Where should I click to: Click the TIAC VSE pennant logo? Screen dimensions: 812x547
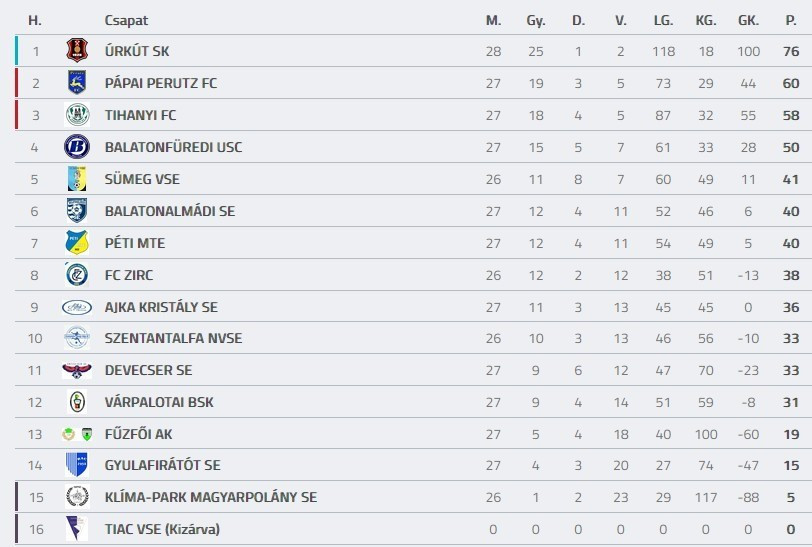[x=77, y=529]
